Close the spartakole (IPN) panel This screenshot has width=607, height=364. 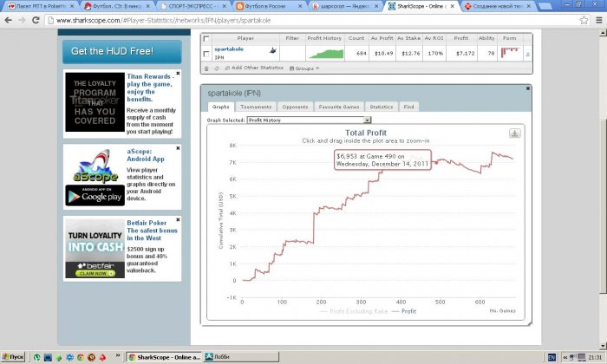[527, 88]
